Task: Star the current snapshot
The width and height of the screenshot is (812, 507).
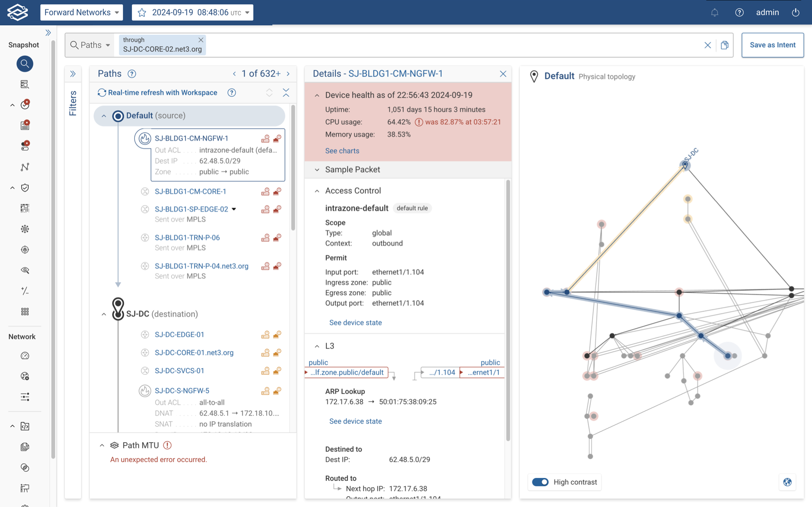Action: pyautogui.click(x=142, y=13)
